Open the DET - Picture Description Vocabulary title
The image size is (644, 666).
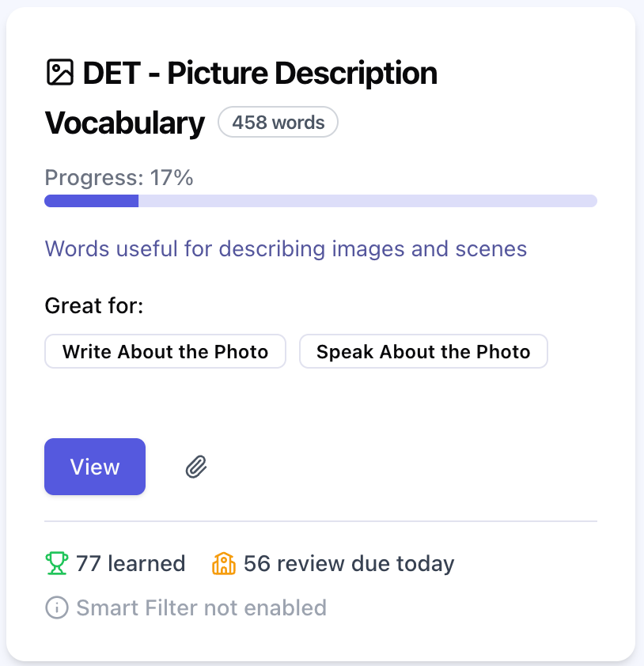click(259, 74)
